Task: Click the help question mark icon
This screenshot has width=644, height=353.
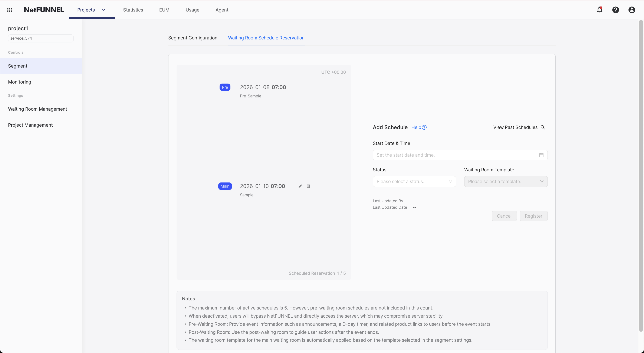Action: 615,10
